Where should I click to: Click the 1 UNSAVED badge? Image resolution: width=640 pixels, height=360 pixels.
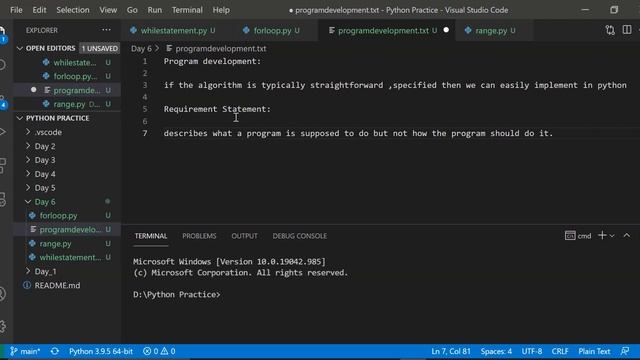(100, 48)
